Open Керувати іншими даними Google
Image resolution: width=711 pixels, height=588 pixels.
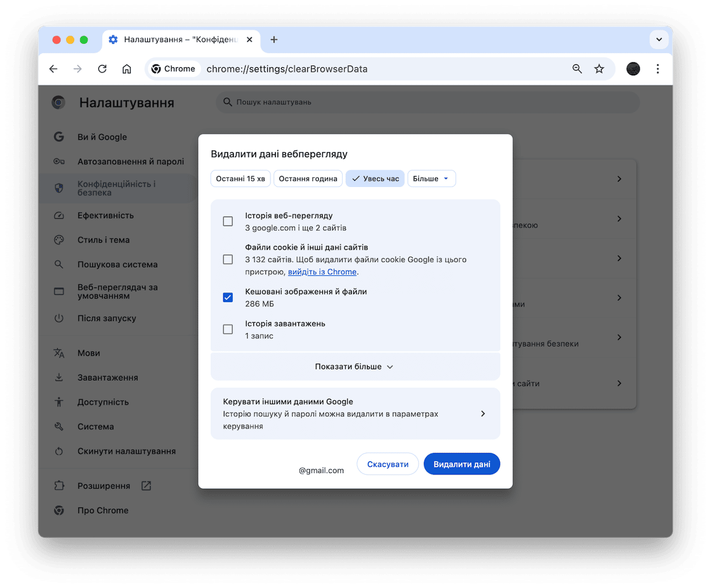click(355, 413)
